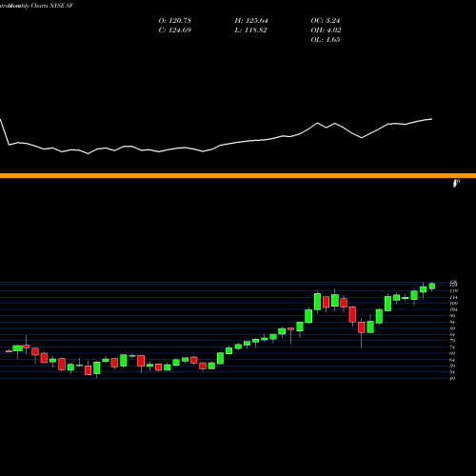Click the 49 price axis label

(453, 378)
